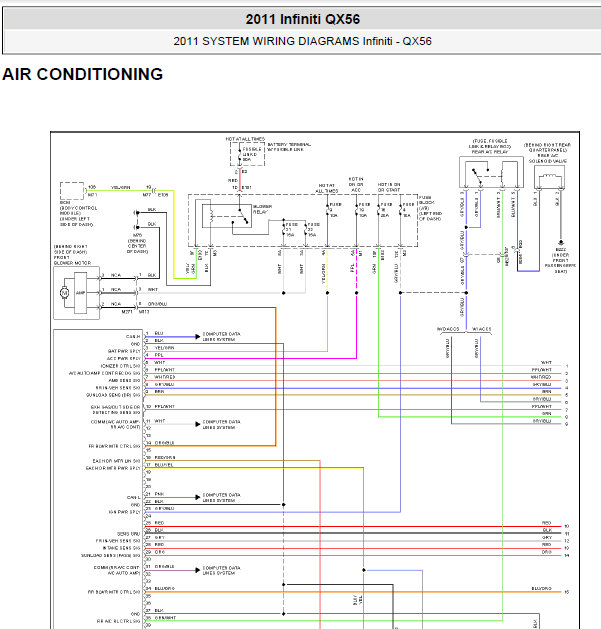Click the arrow on the pin 31 wire

(197, 570)
